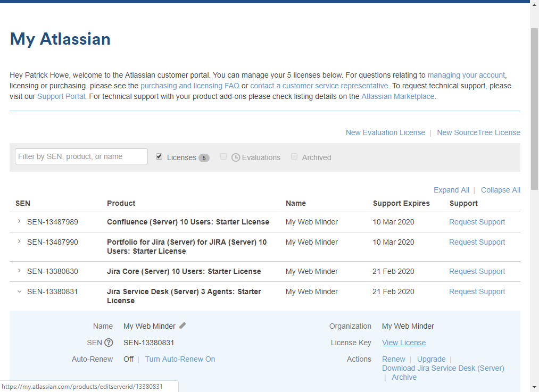Click the Licenses checkbox label text
The width and height of the screenshot is (539, 392).
coord(181,157)
